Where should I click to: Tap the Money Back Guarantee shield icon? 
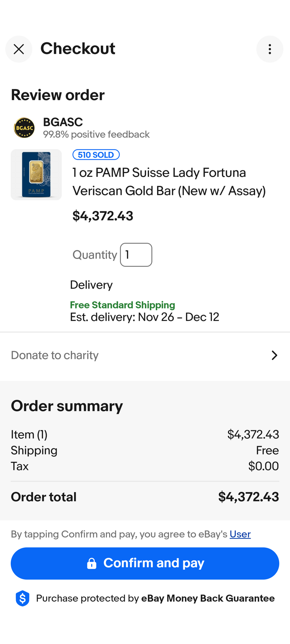22,598
